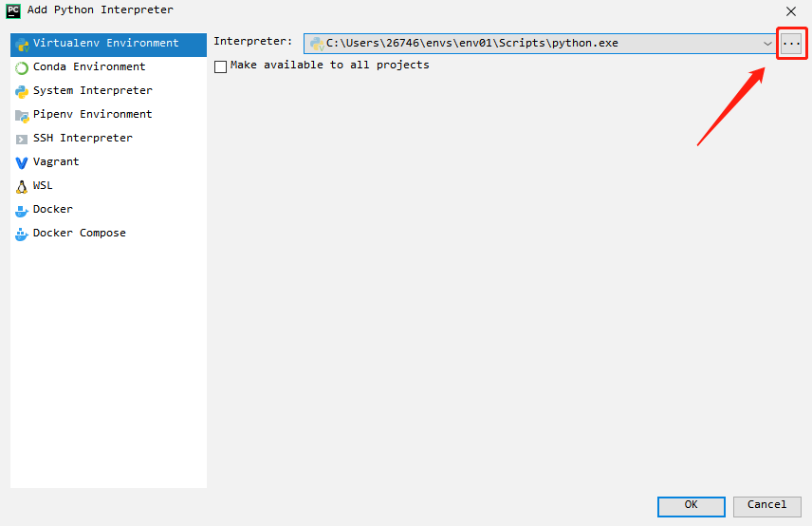Click the SSH Interpreter terminal icon
The height and width of the screenshot is (526, 812).
22,139
